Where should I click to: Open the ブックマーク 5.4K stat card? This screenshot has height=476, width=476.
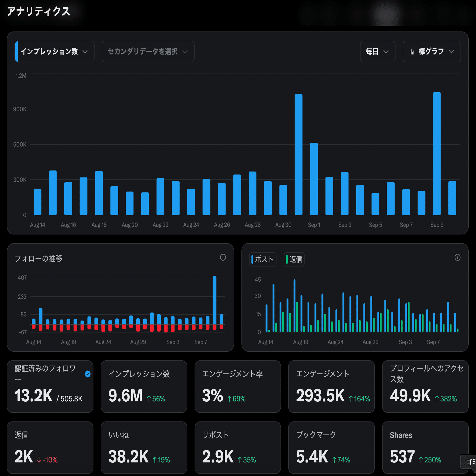point(331,448)
